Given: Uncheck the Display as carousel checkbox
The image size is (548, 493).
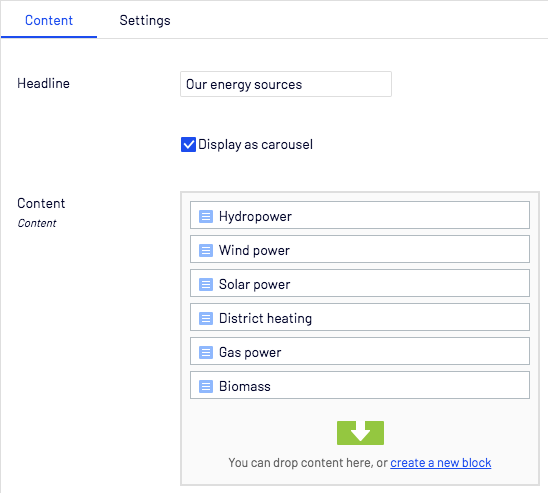Looking at the screenshot, I should tap(188, 144).
